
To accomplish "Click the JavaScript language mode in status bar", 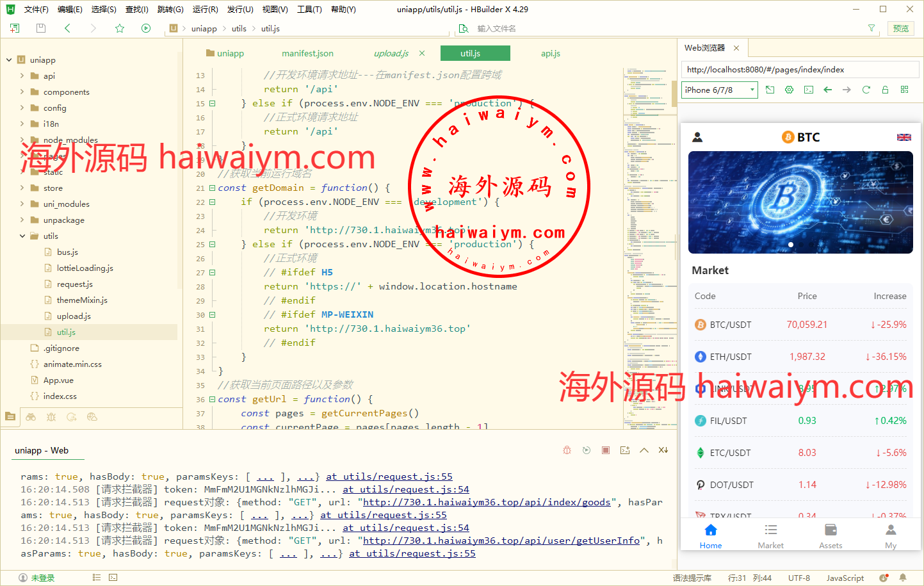I will click(845, 578).
